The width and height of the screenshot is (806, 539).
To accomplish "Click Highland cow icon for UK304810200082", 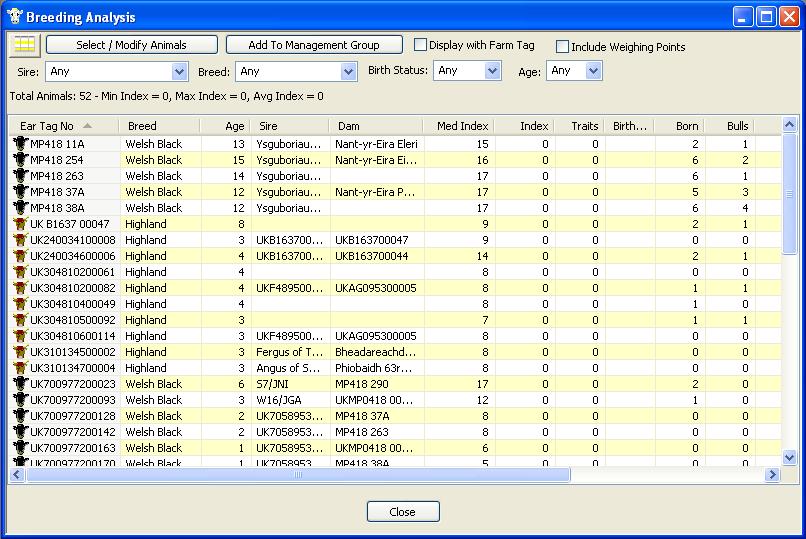I will 20,288.
